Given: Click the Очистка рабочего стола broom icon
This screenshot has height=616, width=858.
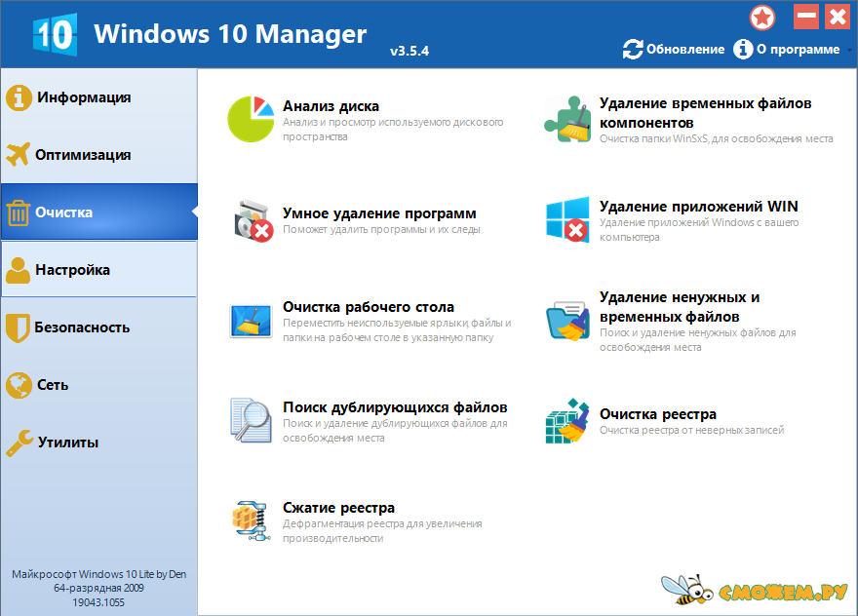Looking at the screenshot, I should coord(251,321).
